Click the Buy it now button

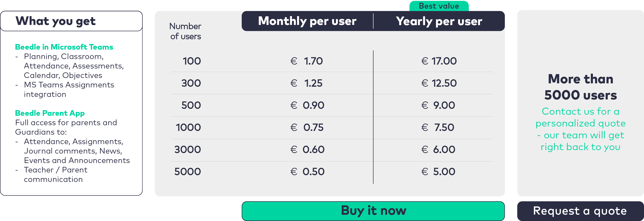[373, 210]
